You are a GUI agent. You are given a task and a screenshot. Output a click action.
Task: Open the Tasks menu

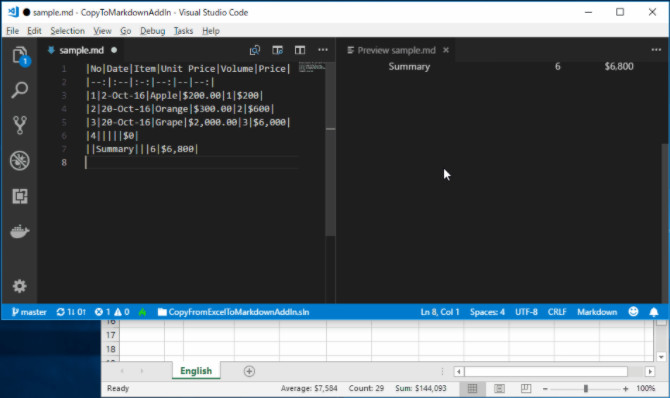tap(183, 31)
